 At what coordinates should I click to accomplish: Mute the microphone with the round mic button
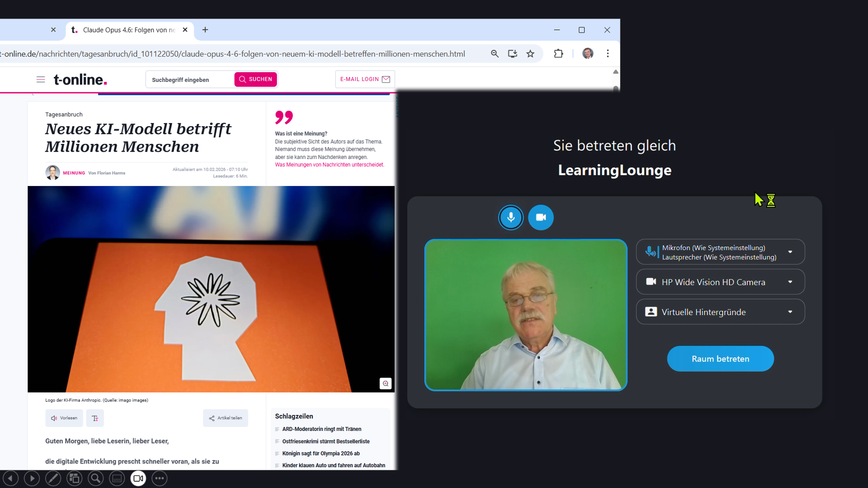click(510, 217)
